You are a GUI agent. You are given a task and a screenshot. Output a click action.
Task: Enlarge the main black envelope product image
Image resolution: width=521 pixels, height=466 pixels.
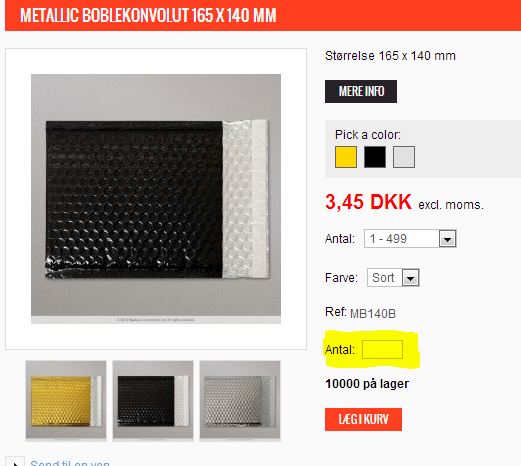(x=156, y=199)
